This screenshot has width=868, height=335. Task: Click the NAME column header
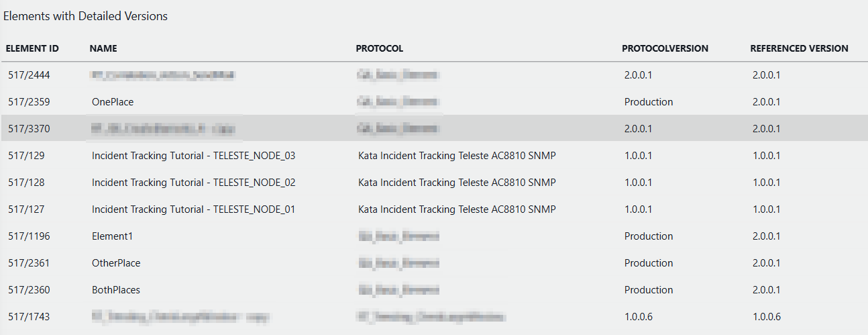pyautogui.click(x=103, y=48)
